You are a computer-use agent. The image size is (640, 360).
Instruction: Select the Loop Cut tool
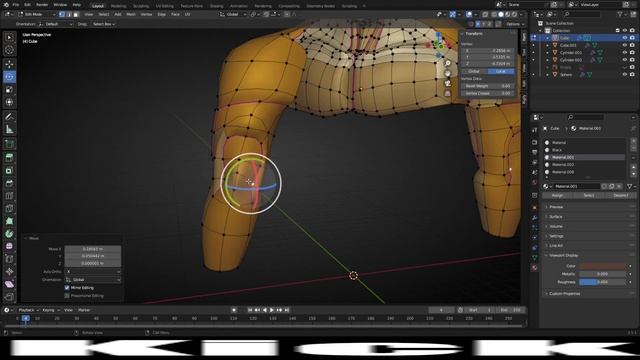pyautogui.click(x=9, y=196)
